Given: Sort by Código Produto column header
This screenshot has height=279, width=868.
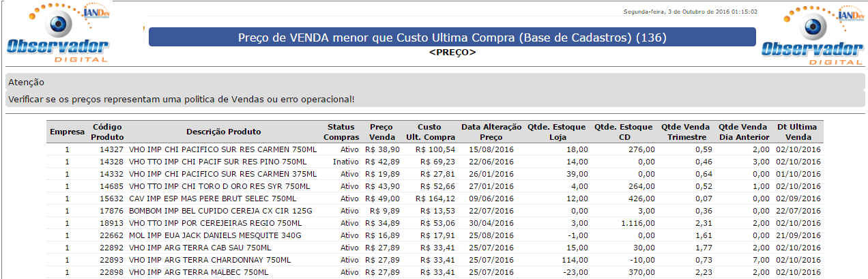Looking at the screenshot, I should [x=108, y=132].
